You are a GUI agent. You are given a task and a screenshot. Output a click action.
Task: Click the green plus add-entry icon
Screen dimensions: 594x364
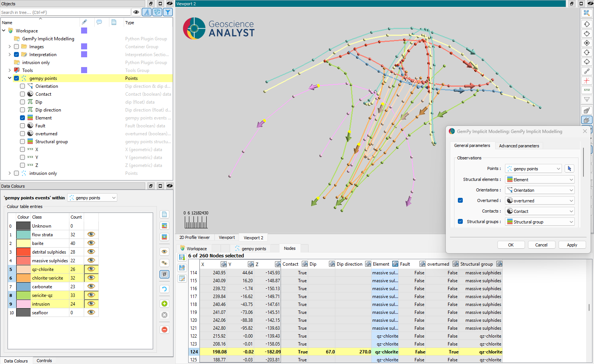pyautogui.click(x=164, y=304)
